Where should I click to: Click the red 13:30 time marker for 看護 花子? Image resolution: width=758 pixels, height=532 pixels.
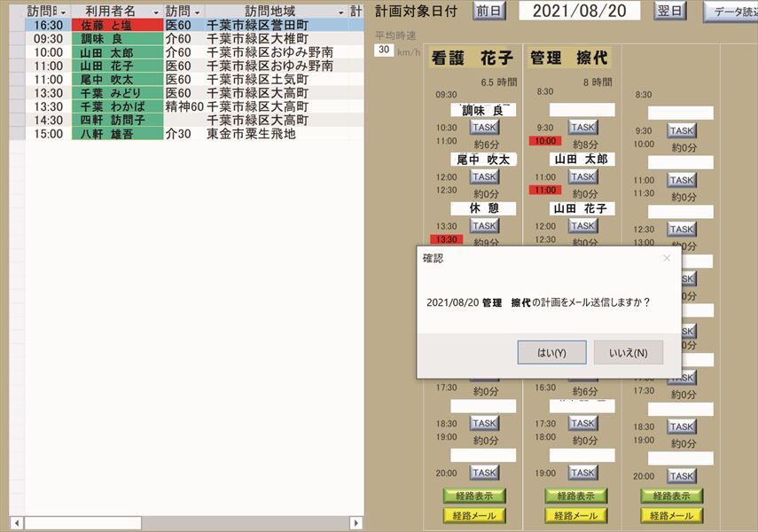click(x=447, y=239)
